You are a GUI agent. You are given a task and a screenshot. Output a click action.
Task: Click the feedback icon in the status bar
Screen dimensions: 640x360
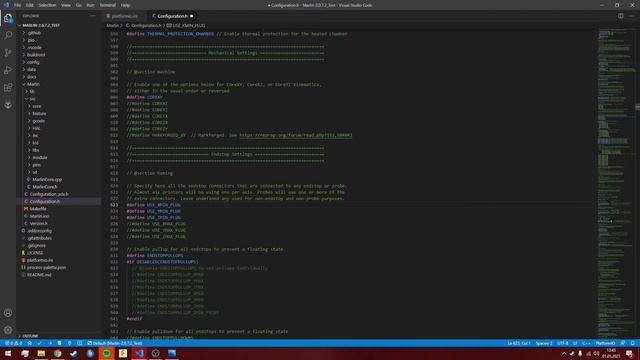(x=623, y=343)
